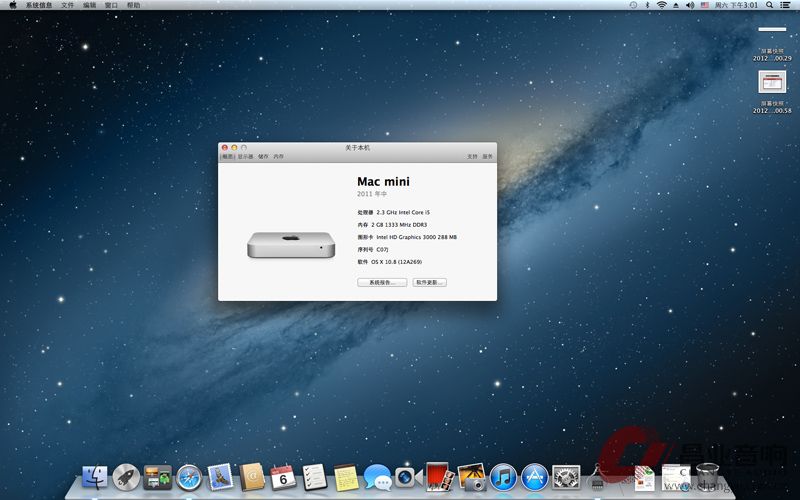Screen dimensions: 800x500
Task: Click Intel HD Graphics 3000 text
Action: [416, 237]
